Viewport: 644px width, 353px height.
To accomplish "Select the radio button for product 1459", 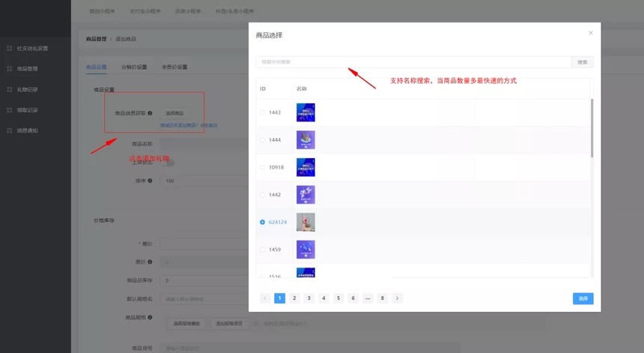I will coord(262,250).
